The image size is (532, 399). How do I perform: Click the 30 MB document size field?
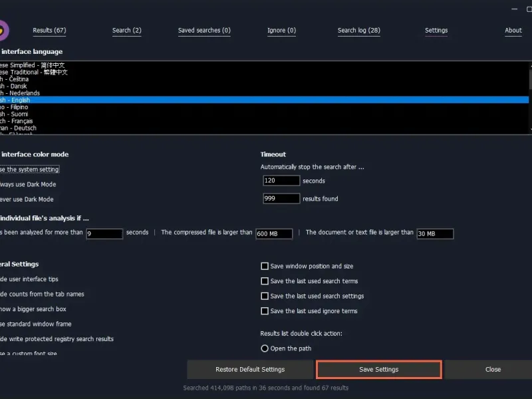pos(435,234)
